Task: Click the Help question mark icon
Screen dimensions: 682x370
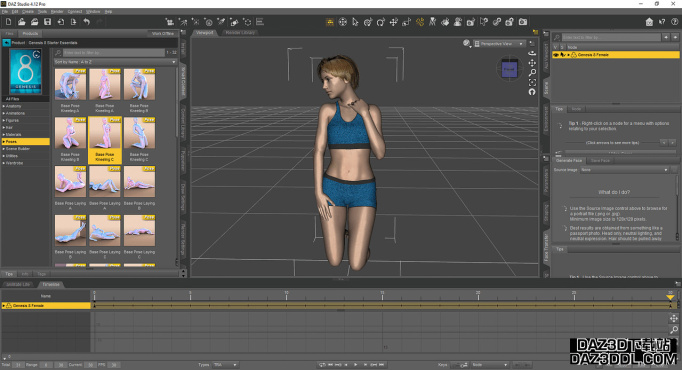Action: tap(675, 22)
